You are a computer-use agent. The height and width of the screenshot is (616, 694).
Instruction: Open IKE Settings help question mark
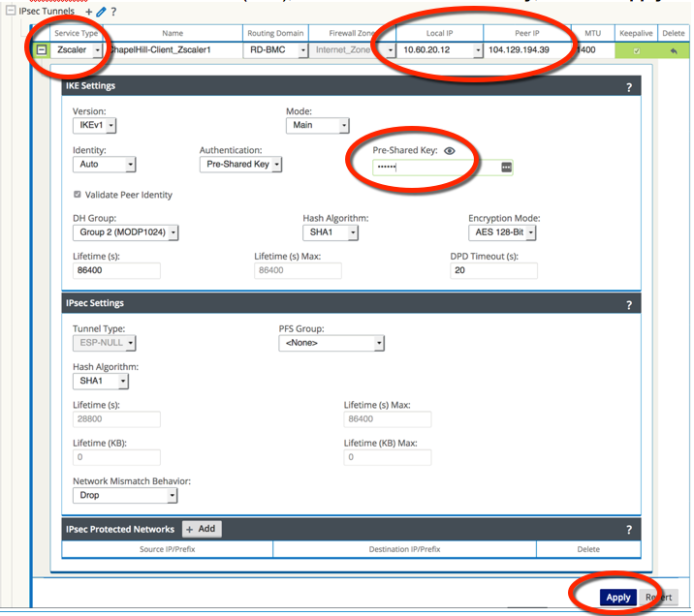click(629, 87)
